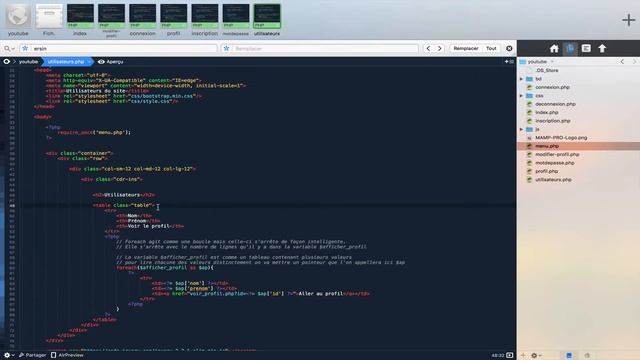Click the 'Utilisateurs' h2 heading code line

point(124,195)
